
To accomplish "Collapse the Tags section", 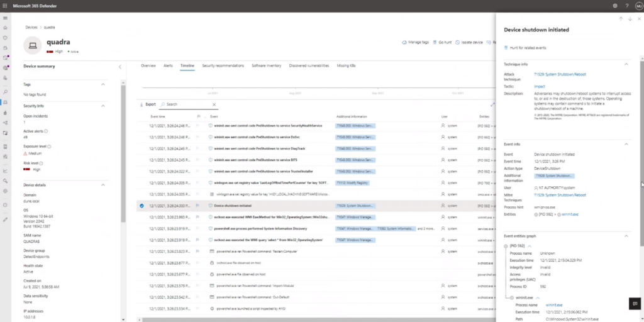I will pos(103,84).
